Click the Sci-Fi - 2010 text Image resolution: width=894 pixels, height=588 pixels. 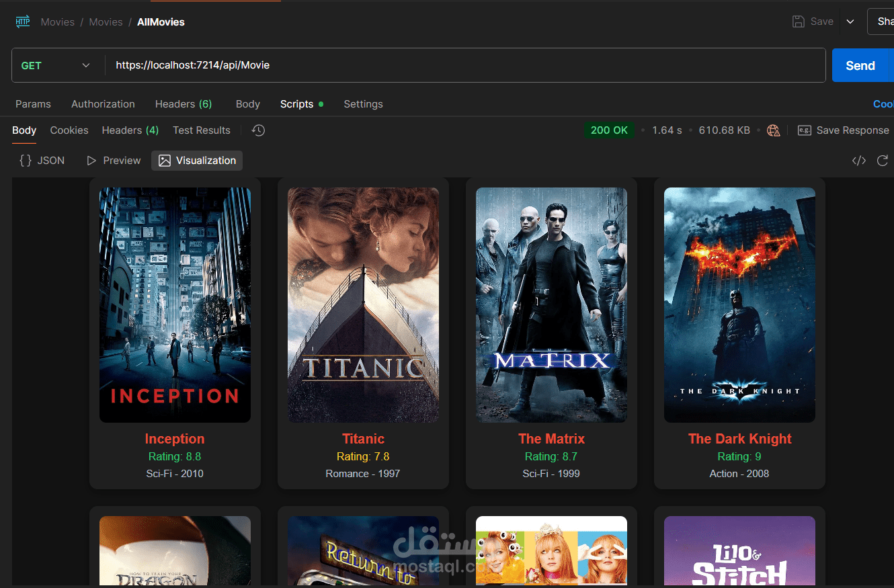[x=175, y=474]
